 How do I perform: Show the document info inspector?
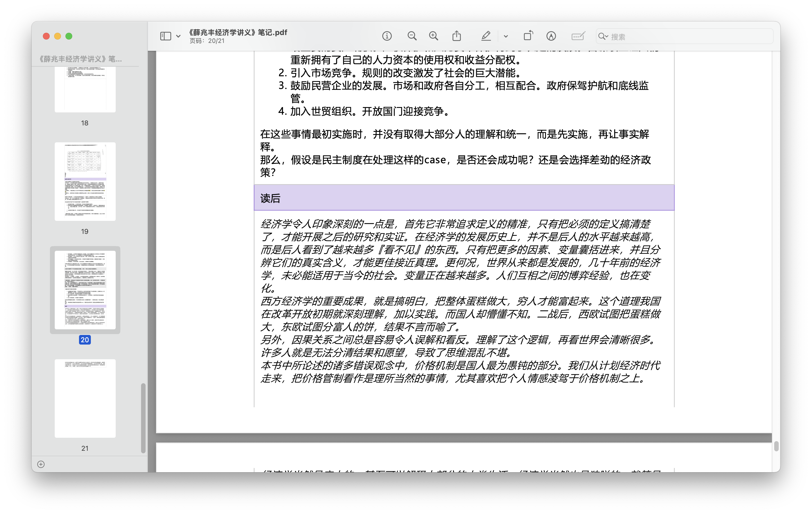click(387, 36)
